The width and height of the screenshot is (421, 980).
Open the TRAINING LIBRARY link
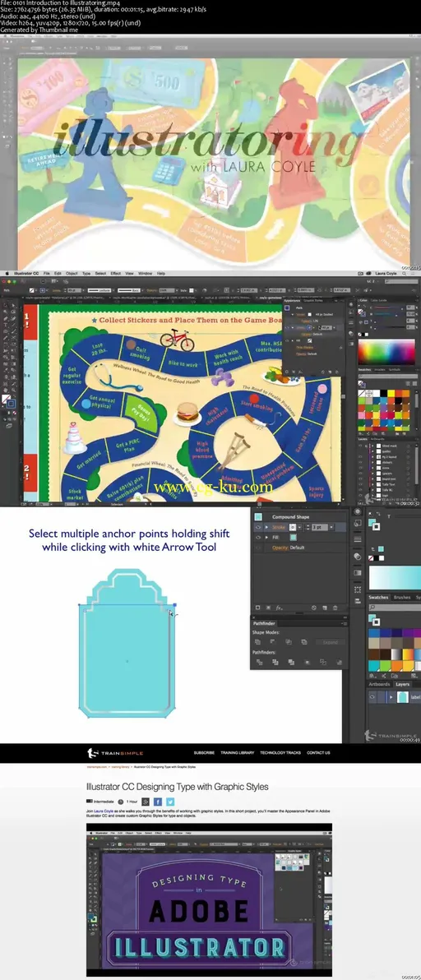[x=238, y=753]
